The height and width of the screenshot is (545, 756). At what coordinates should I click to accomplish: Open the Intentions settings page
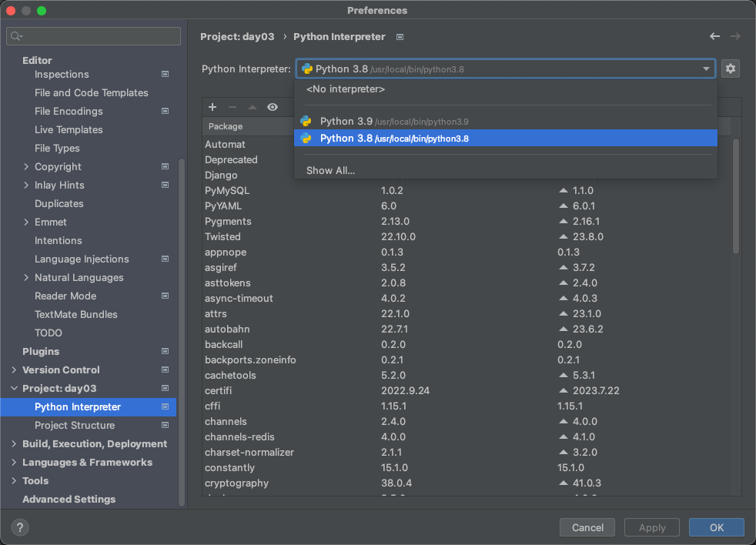pos(58,241)
